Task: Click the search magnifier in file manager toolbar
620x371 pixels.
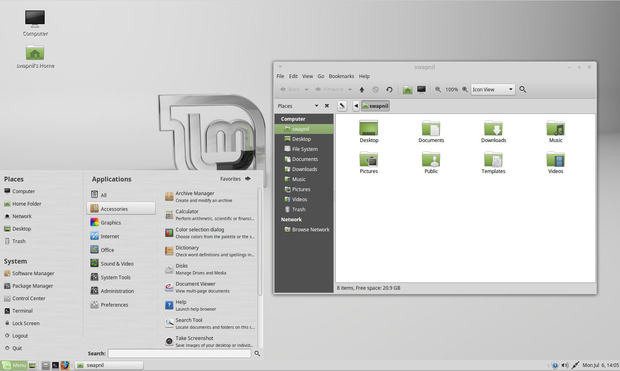Action: pos(522,90)
